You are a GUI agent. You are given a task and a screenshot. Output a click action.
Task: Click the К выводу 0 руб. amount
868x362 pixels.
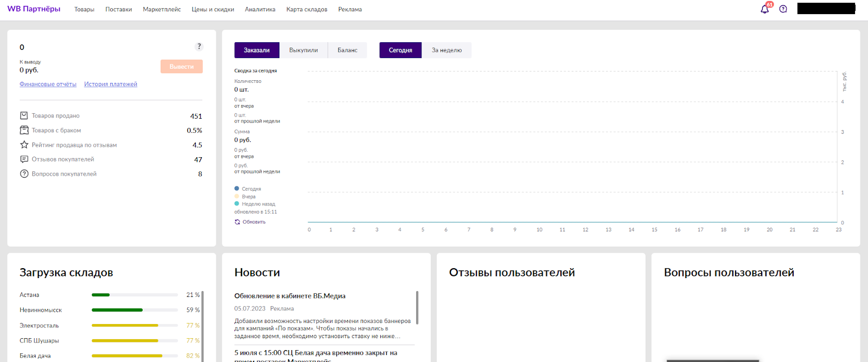pyautogui.click(x=29, y=70)
